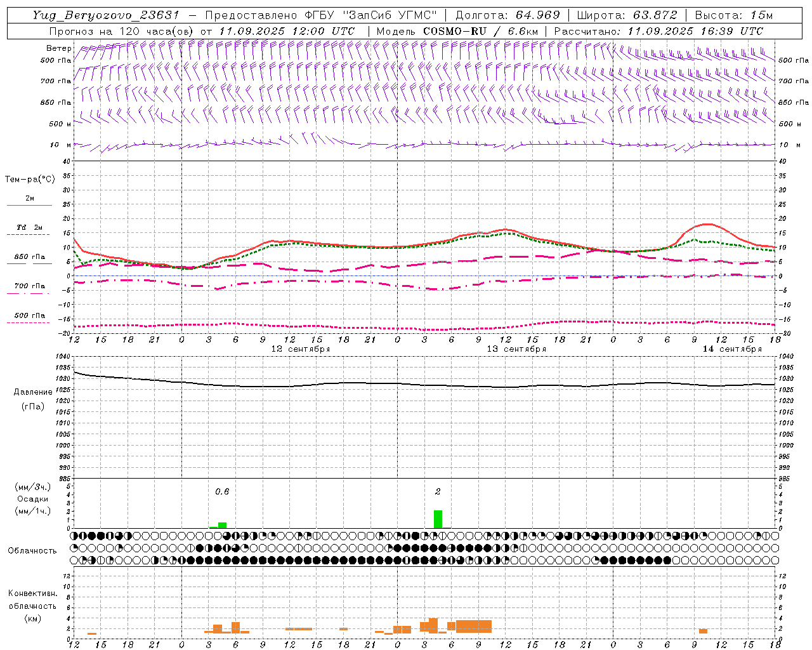The width and height of the screenshot is (812, 650).
Task: Click the Давление pressure panel label
Action: [33, 392]
